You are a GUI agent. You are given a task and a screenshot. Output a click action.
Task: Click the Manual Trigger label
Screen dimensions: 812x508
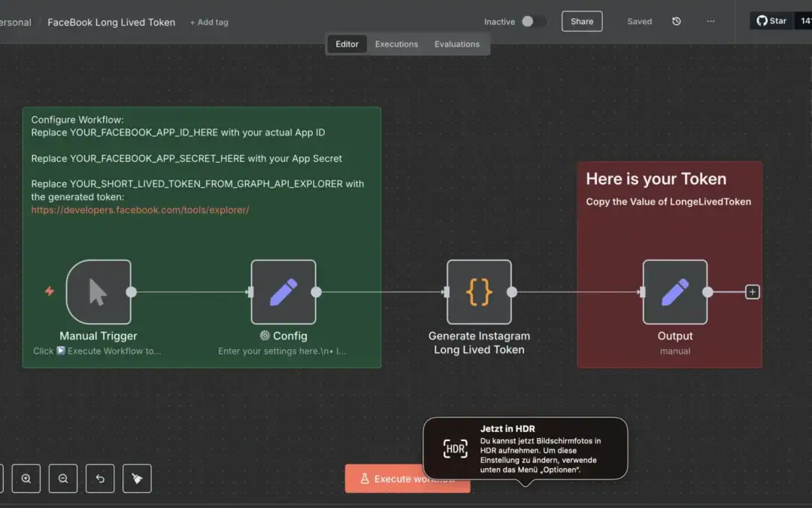tap(98, 336)
